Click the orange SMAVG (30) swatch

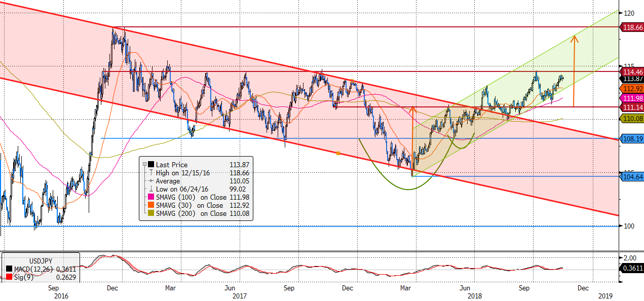pyautogui.click(x=151, y=205)
